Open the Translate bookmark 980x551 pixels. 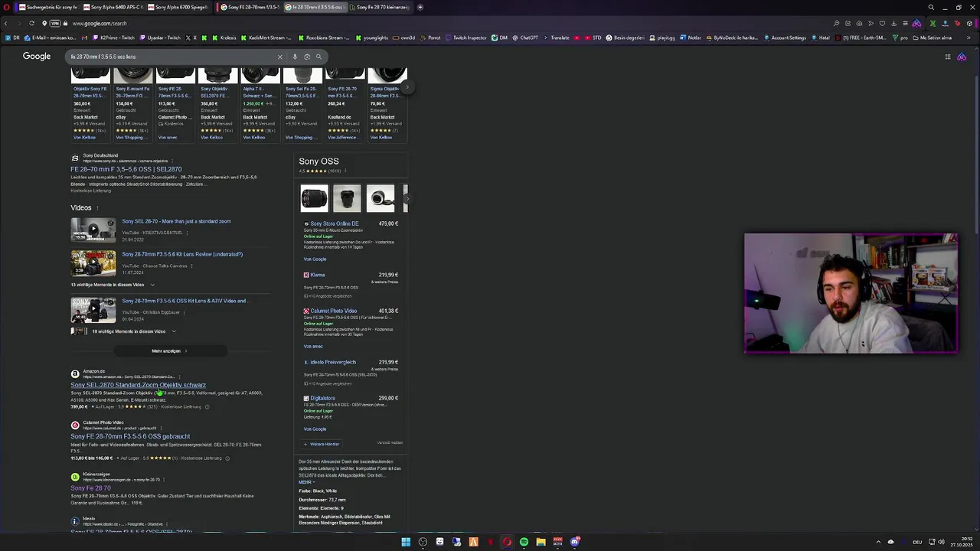[x=556, y=37]
